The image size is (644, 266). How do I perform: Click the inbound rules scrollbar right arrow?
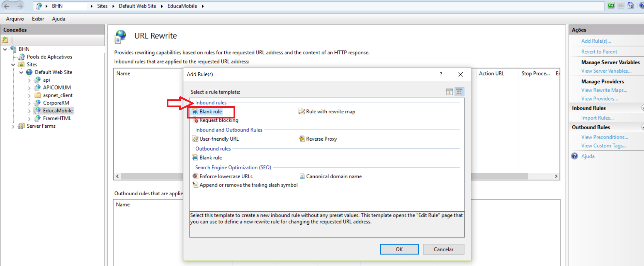(x=556, y=176)
